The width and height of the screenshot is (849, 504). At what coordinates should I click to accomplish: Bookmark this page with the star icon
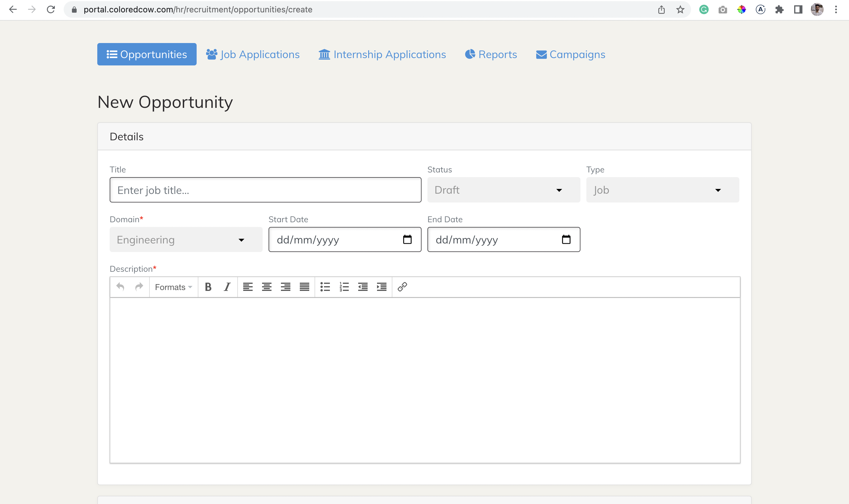[680, 9]
